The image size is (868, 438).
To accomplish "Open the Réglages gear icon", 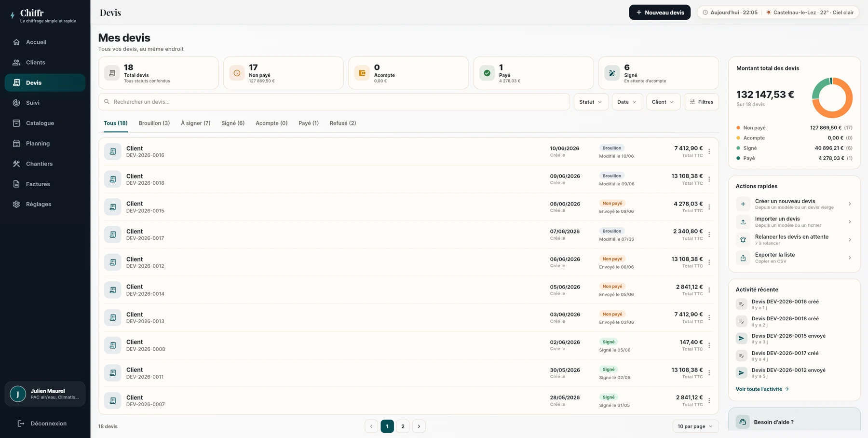I will click(16, 204).
